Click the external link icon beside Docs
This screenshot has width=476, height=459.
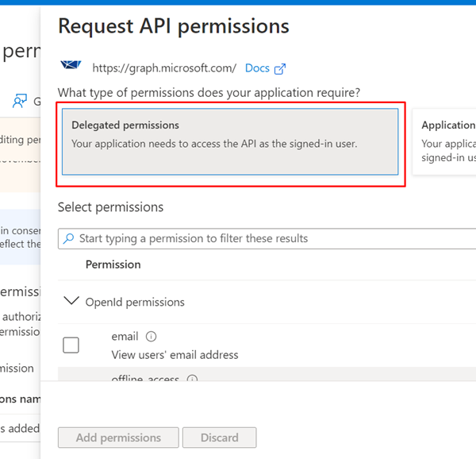pos(279,69)
